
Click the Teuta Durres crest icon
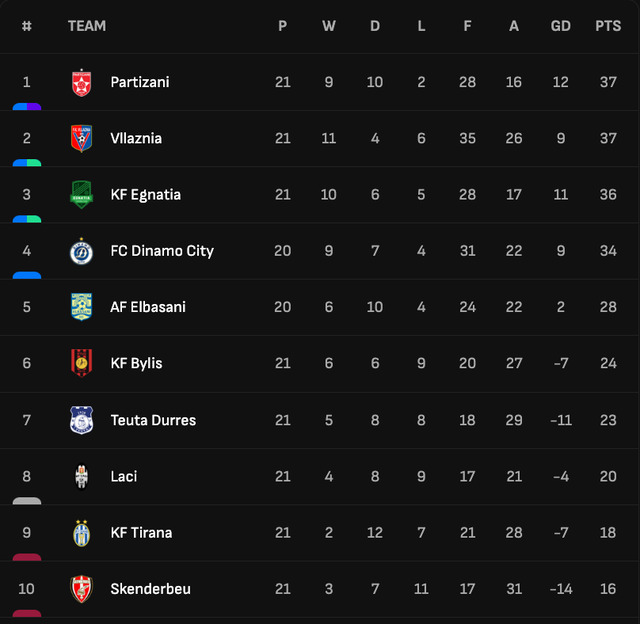click(81, 420)
